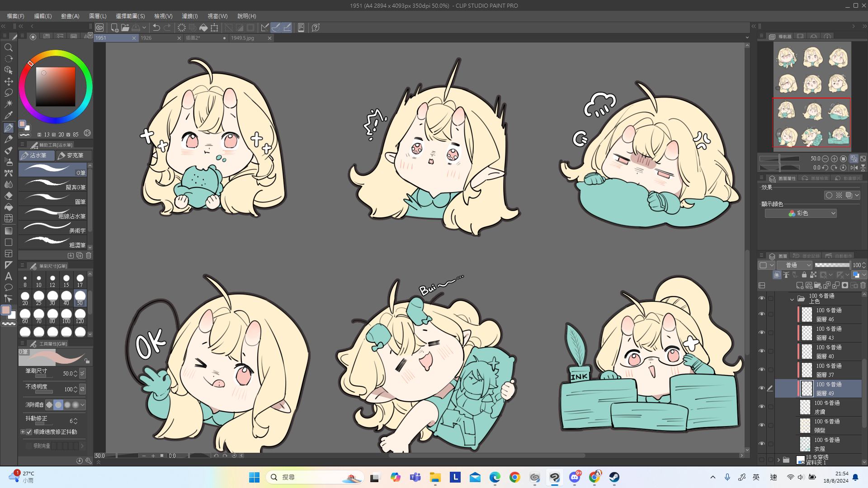Select the Eraser tool in toolbox
This screenshot has height=488, width=868.
(x=8, y=196)
